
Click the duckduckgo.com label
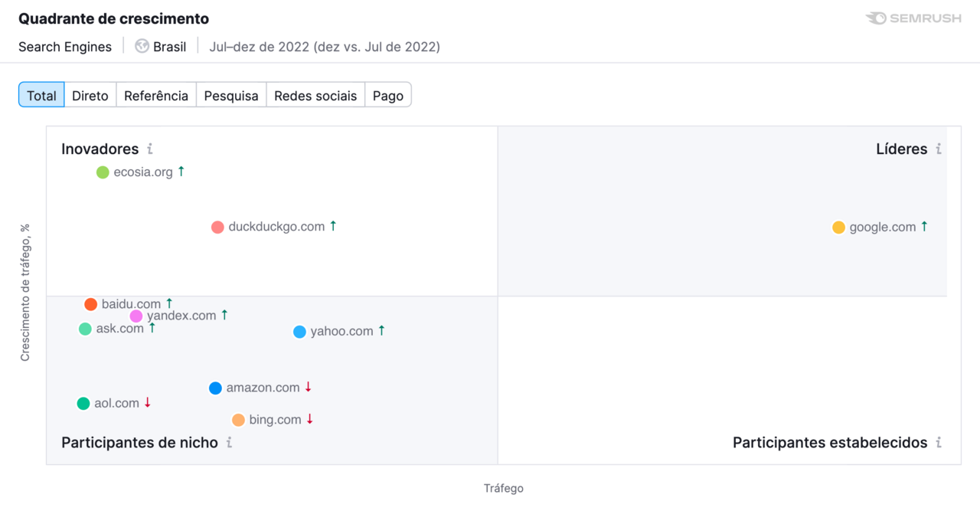pos(276,226)
